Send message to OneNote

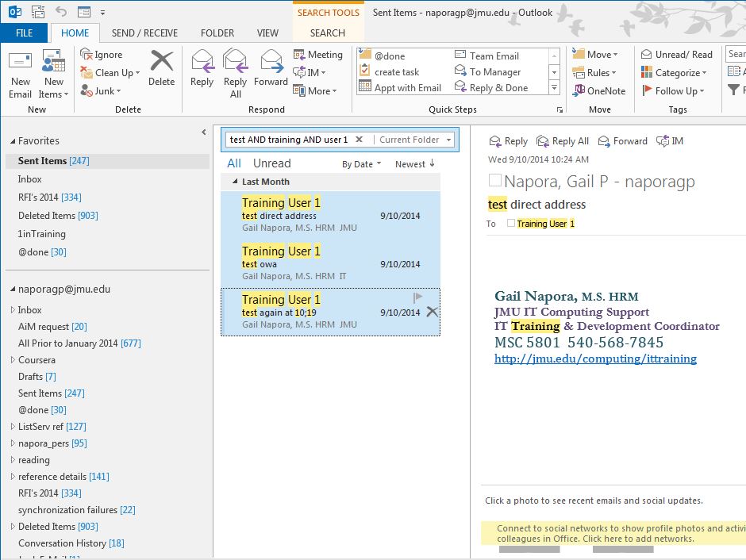point(599,90)
